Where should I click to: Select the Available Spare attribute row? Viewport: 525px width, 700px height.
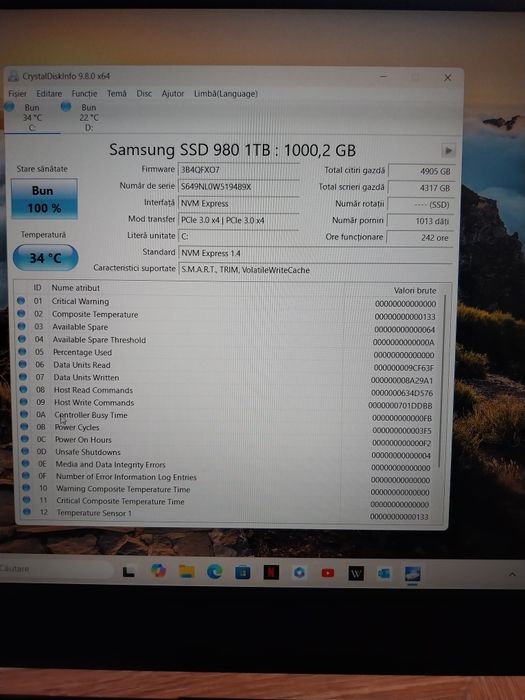[228, 328]
